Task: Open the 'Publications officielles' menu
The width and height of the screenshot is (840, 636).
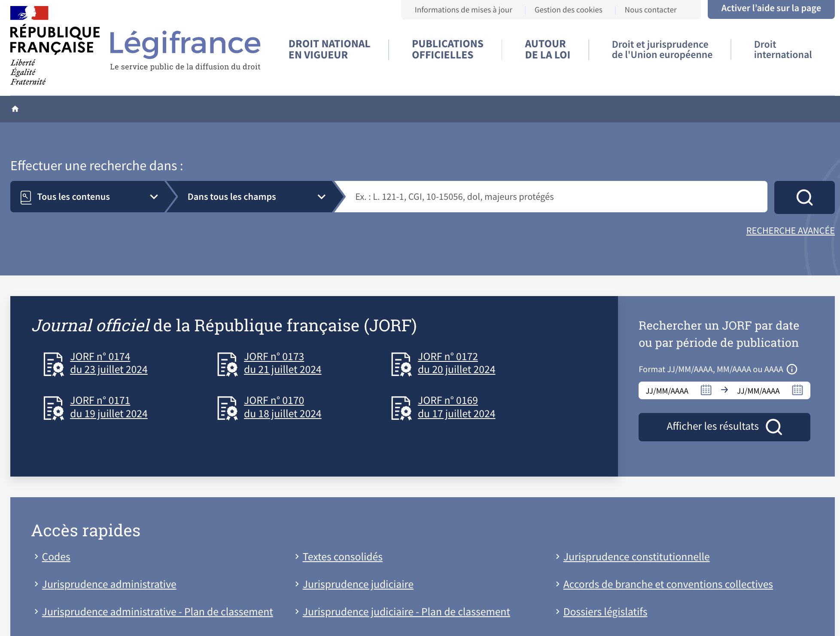Action: pos(447,49)
